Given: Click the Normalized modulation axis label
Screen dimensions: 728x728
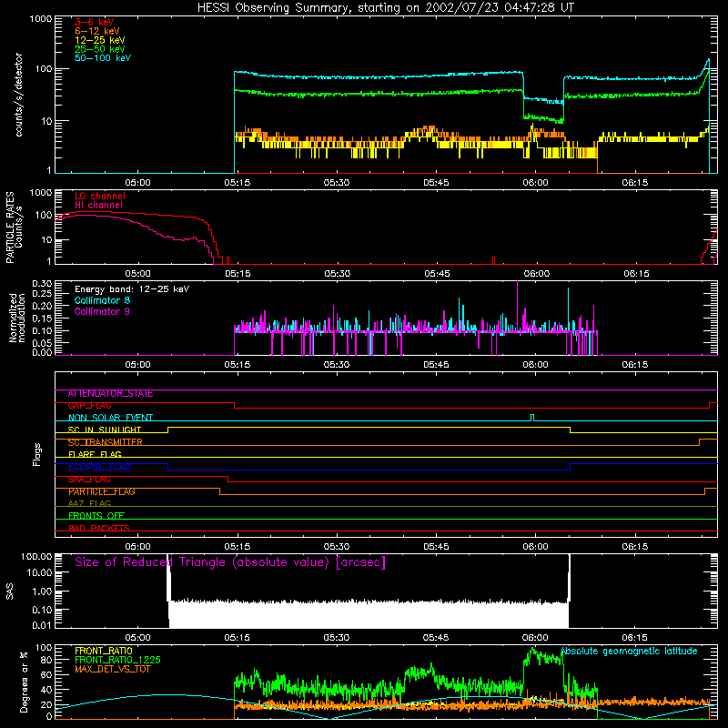Looking at the screenshot, I should [17, 318].
